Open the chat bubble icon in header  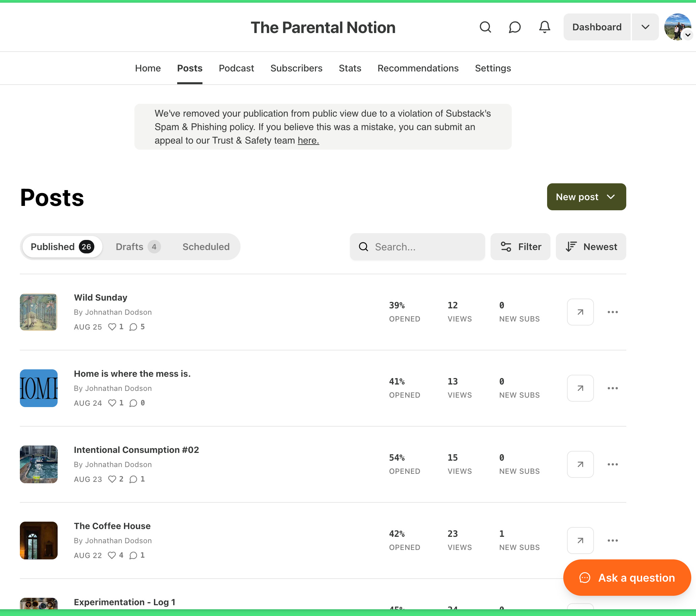tap(514, 27)
